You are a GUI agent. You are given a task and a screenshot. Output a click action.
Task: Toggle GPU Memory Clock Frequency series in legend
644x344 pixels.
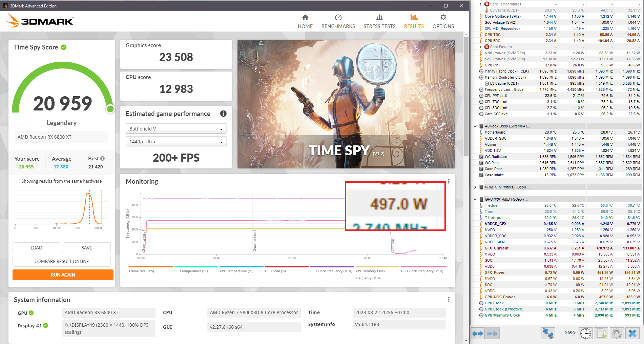tap(377, 273)
